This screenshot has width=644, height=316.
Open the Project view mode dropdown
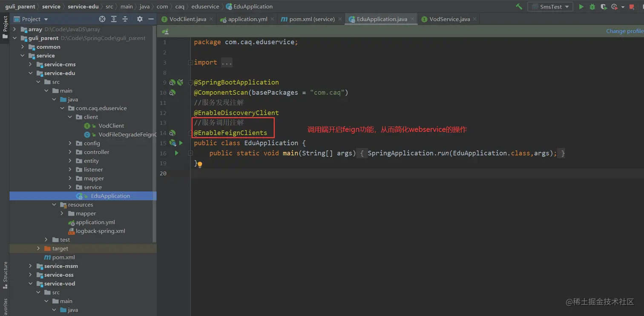coord(31,19)
